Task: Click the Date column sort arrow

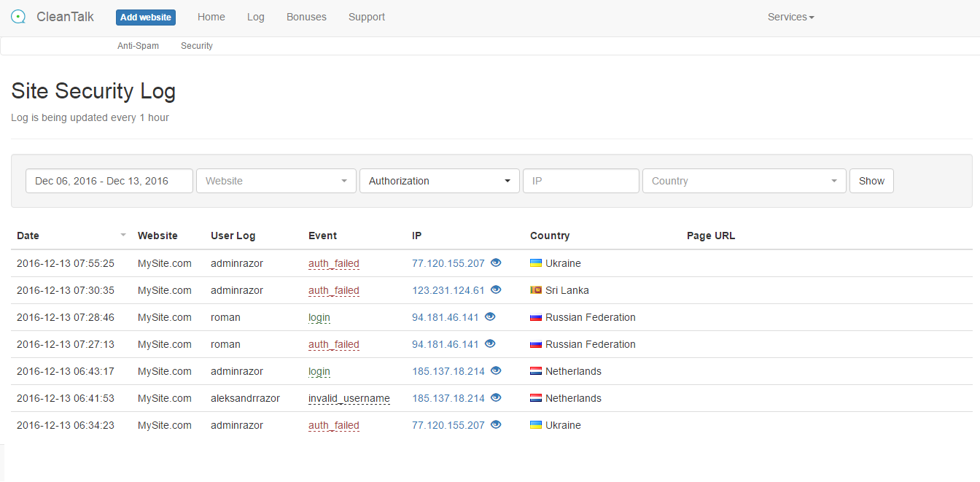Action: click(x=123, y=235)
